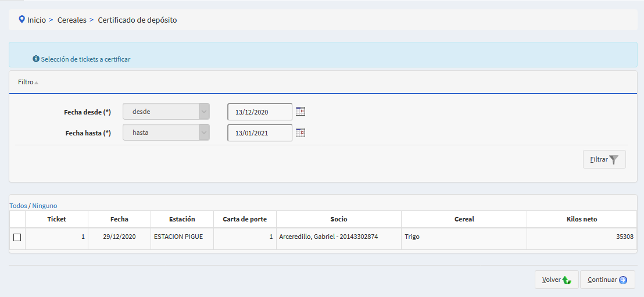This screenshot has height=297, width=644.
Task: Click the Fecha hasta date field
Action: tap(260, 133)
